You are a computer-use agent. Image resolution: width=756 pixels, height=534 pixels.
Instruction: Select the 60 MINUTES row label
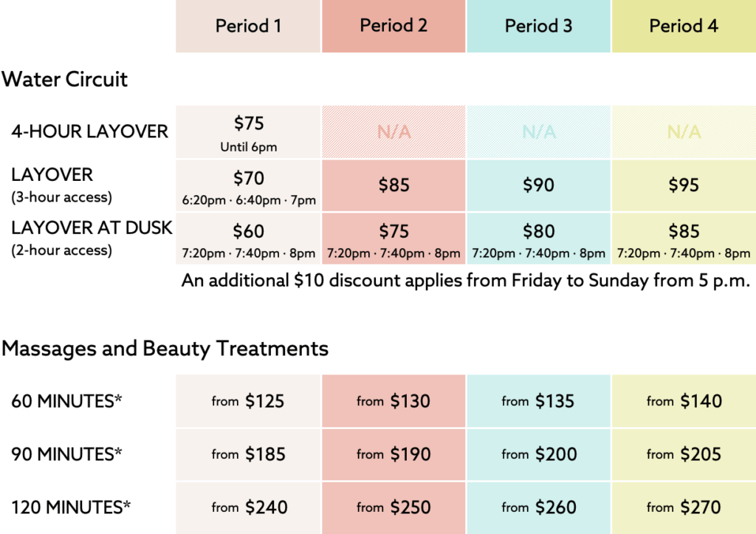point(67,401)
